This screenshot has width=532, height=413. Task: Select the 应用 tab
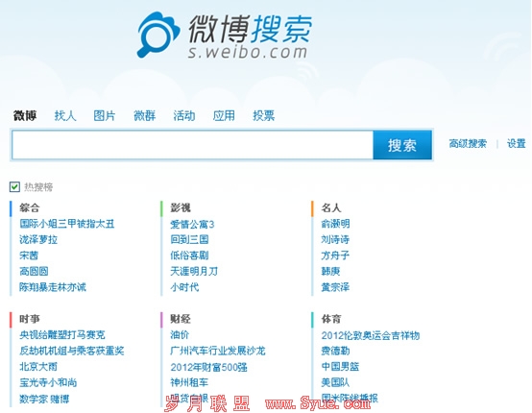click(x=224, y=115)
